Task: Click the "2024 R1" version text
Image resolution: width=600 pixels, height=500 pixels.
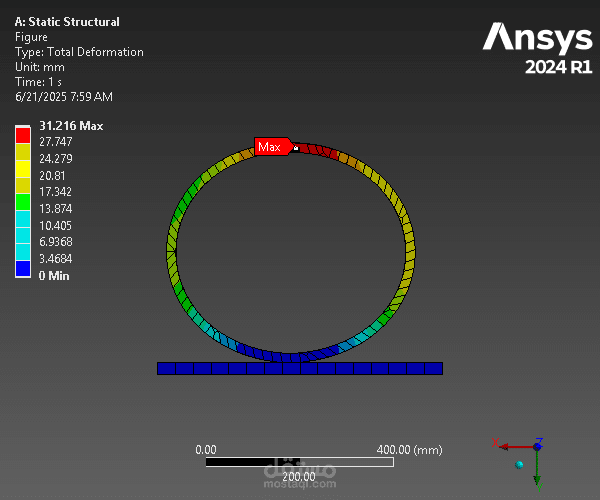Action: 559,67
